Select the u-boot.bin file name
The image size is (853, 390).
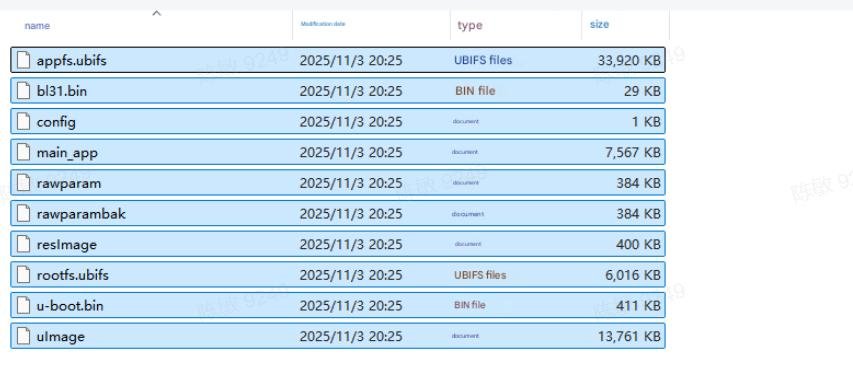pos(70,306)
